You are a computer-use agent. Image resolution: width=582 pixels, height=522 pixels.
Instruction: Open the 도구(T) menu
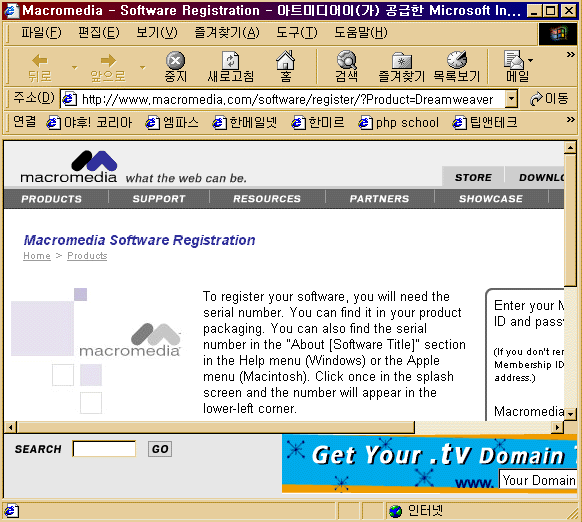tap(297, 33)
